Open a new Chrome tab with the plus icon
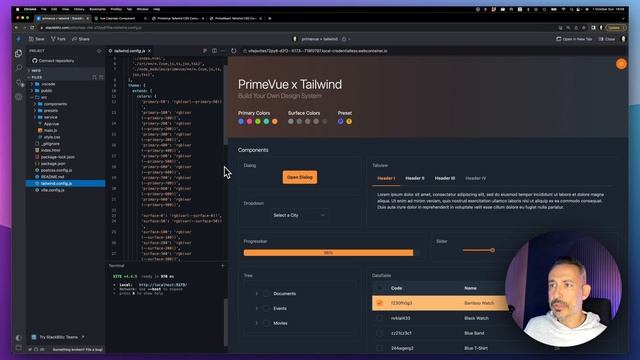The width and height of the screenshot is (640, 360). [269, 18]
